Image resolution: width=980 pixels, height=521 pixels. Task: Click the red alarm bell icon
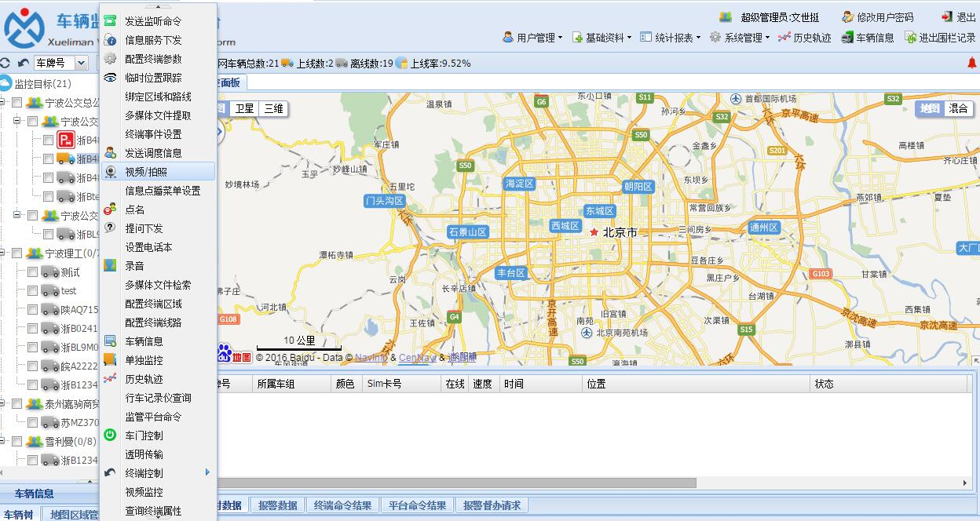tap(972, 63)
